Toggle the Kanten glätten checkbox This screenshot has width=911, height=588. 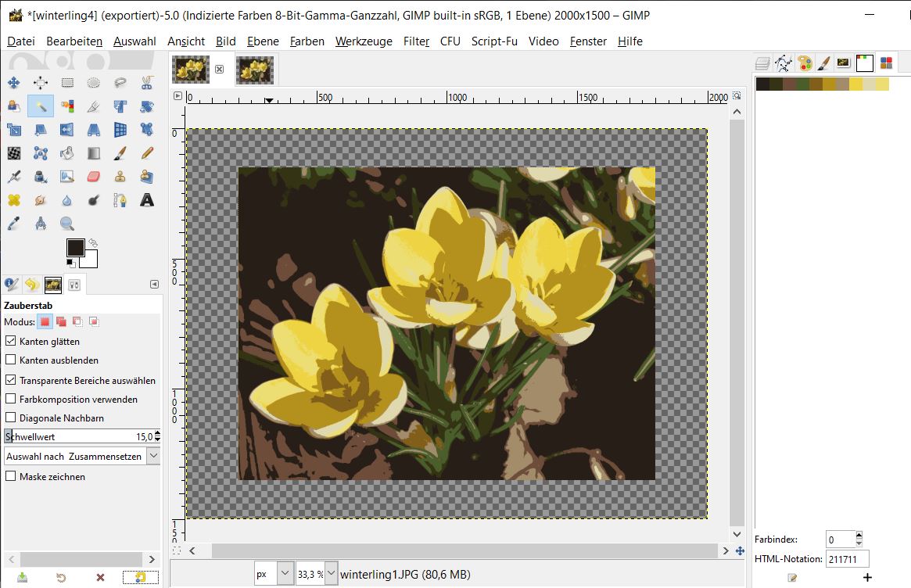click(10, 341)
